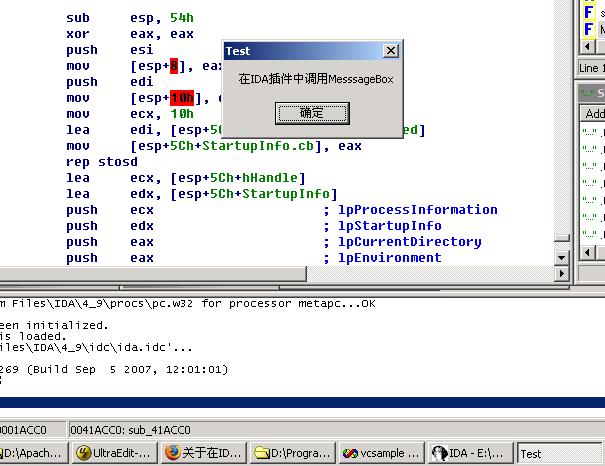The width and height of the screenshot is (605, 466).
Task: Switch to UltraEdit taskbar window
Action: tap(114, 453)
